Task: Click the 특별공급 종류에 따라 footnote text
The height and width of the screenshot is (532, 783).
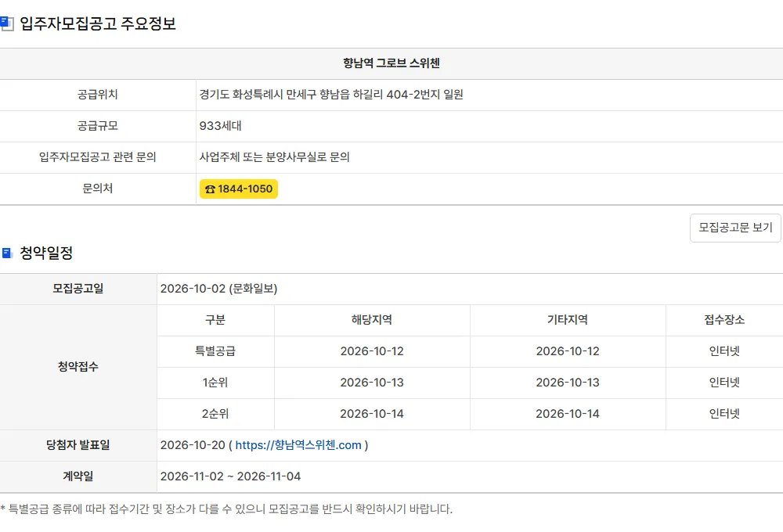Action: click(226, 509)
